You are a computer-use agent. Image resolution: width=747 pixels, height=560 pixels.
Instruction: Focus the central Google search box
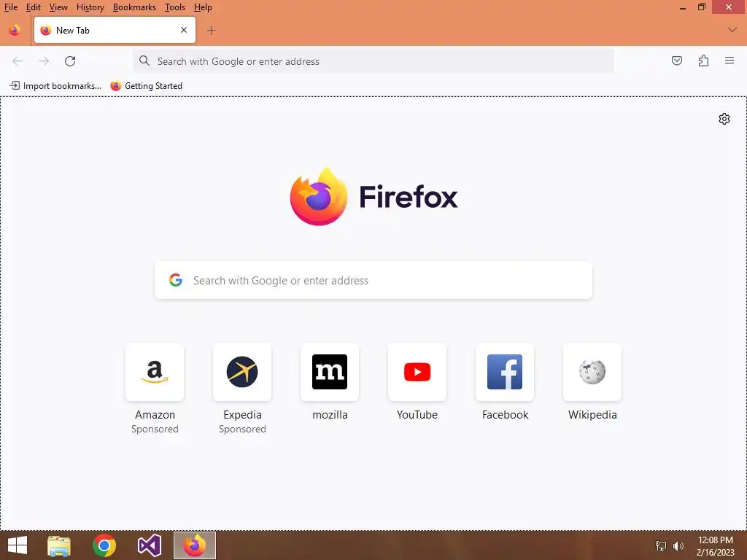[x=373, y=281]
